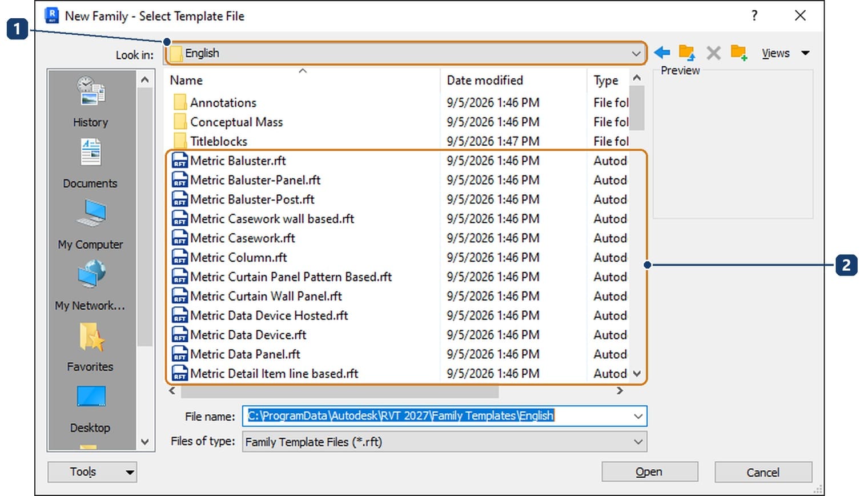Select Metric Baluster-Panel.rft

255,180
